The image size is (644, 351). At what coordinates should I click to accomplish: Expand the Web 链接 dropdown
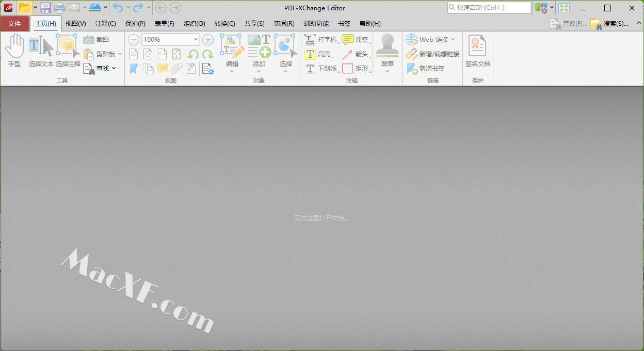[x=453, y=40]
